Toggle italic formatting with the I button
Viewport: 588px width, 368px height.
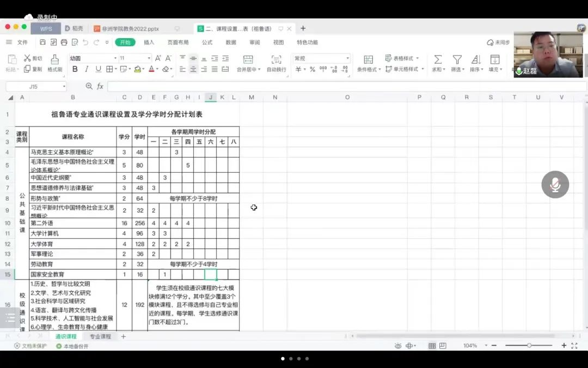point(87,69)
